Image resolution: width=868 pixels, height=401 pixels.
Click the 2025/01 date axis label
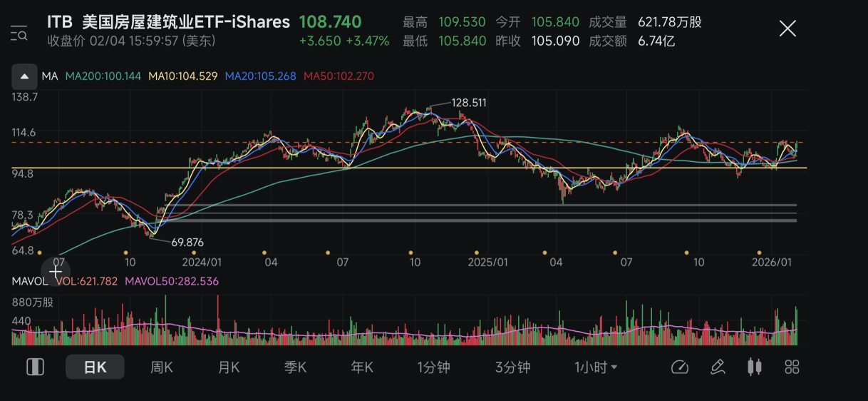(488, 262)
